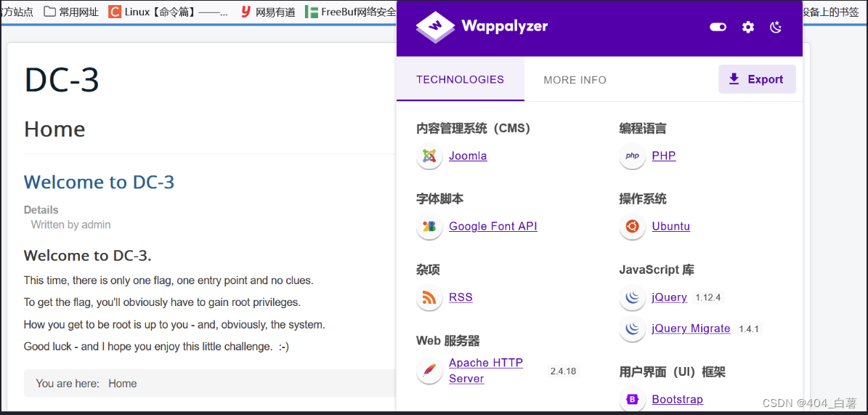Click the Google Font API icon

[x=429, y=227]
